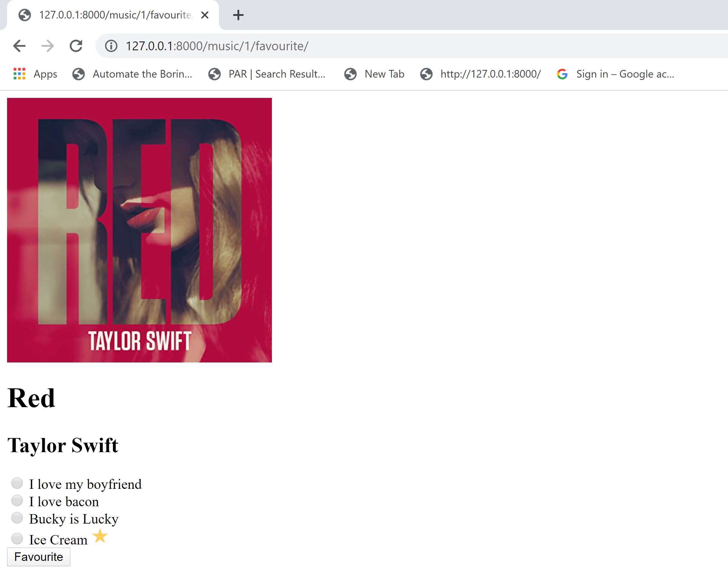Viewport: 728px width, 580px height.
Task: Click the gold star next to Ice Cream
Action: pos(100,536)
